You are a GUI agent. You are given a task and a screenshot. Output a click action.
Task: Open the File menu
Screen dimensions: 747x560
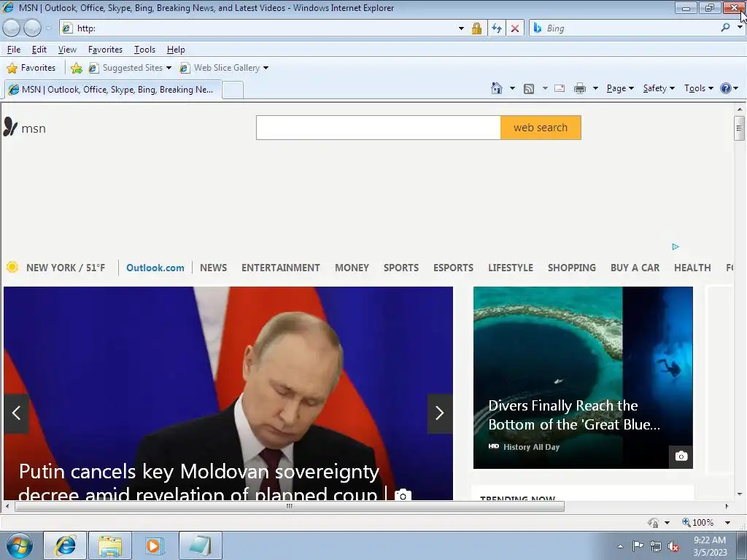point(14,50)
